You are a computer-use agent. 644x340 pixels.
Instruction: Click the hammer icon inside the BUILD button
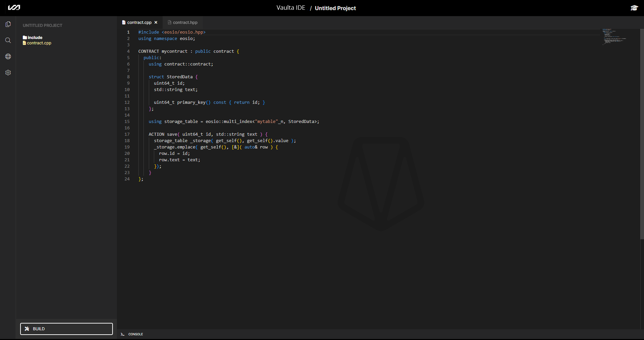(27, 329)
